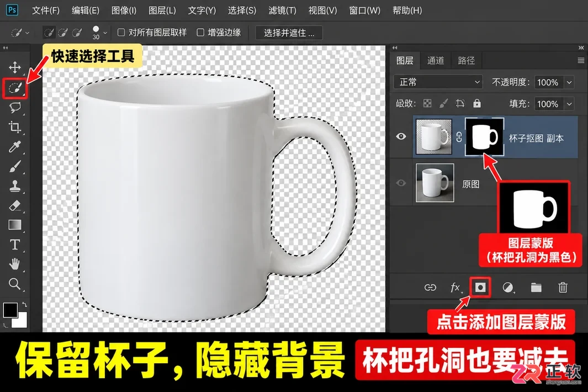Open the 文件(F) menu
588x392 pixels.
(46, 10)
